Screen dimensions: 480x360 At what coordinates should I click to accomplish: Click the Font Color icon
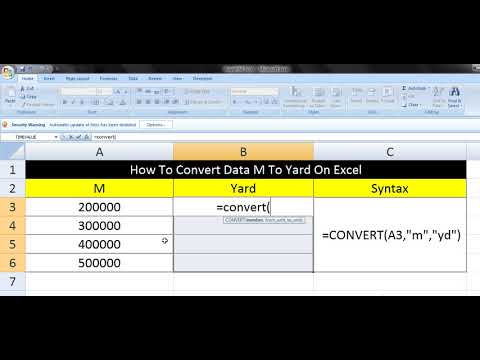point(123,102)
